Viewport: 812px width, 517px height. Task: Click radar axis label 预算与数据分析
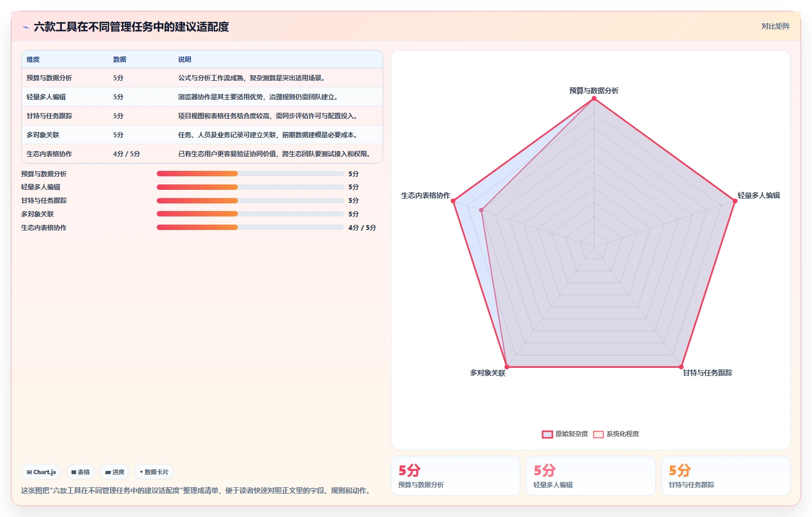coord(594,91)
